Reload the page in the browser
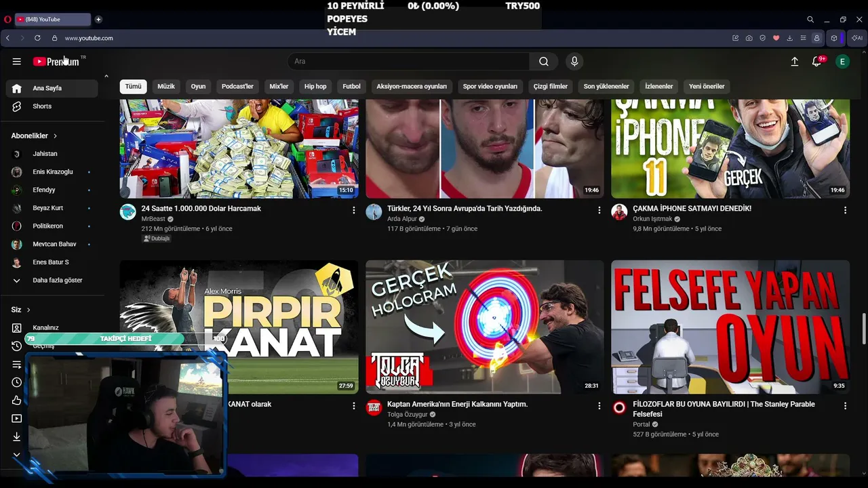 pyautogui.click(x=37, y=38)
